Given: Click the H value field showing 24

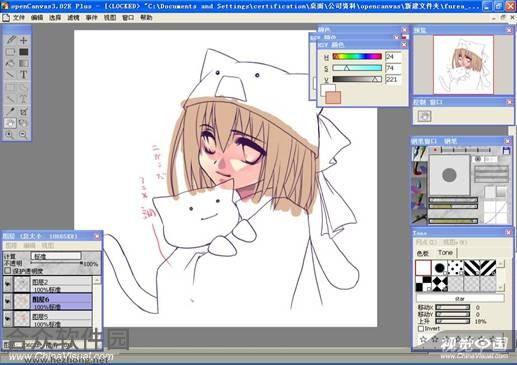Looking at the screenshot, I should tap(392, 57).
